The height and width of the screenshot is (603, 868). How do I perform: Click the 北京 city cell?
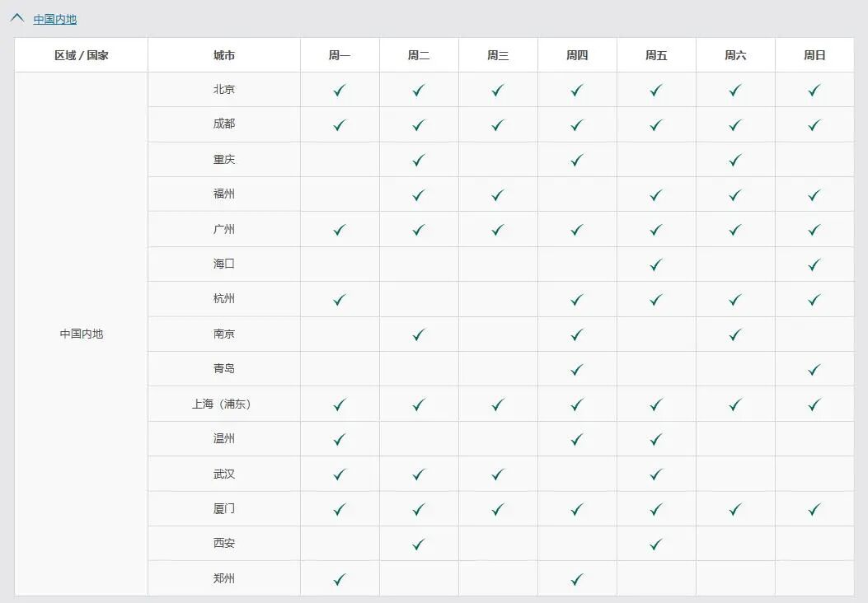coord(224,90)
